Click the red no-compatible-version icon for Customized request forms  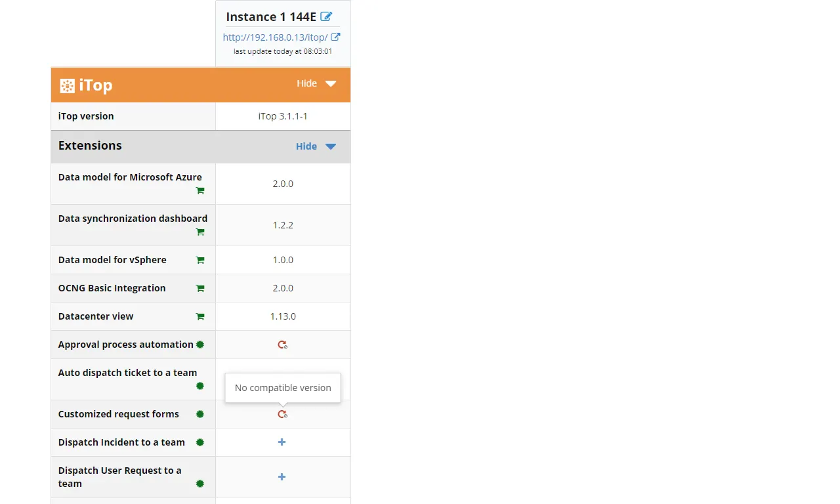(283, 414)
